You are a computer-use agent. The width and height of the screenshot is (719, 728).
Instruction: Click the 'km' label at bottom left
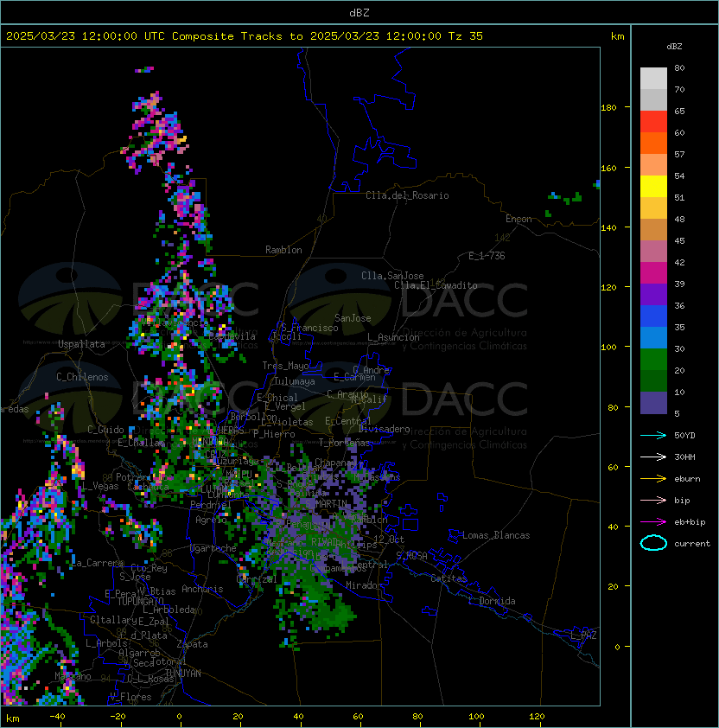tap(13, 718)
